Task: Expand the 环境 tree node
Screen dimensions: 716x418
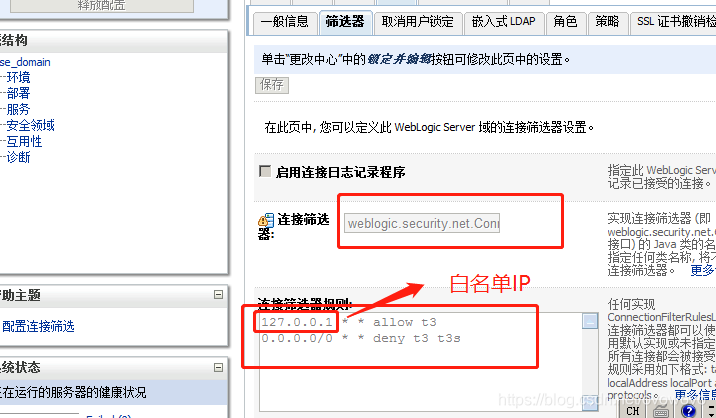Action: [x=18, y=77]
